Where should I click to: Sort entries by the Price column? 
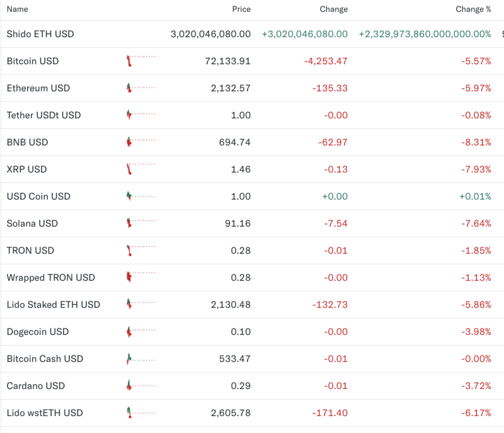[x=241, y=9]
